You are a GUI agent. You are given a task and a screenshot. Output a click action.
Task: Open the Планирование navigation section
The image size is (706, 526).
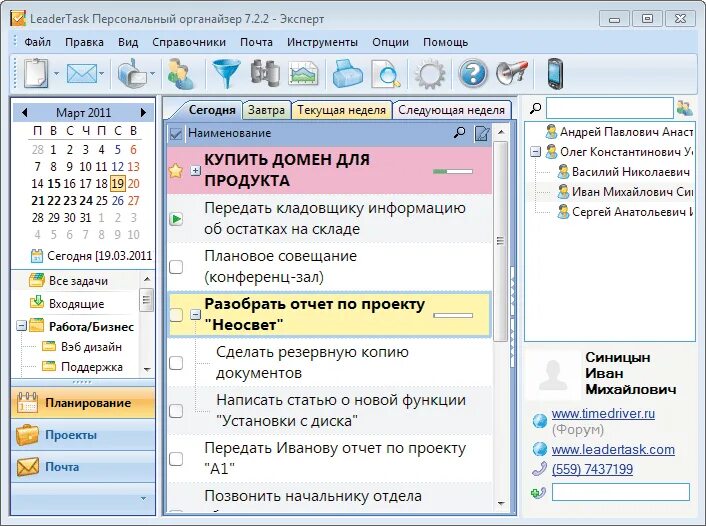click(x=83, y=403)
